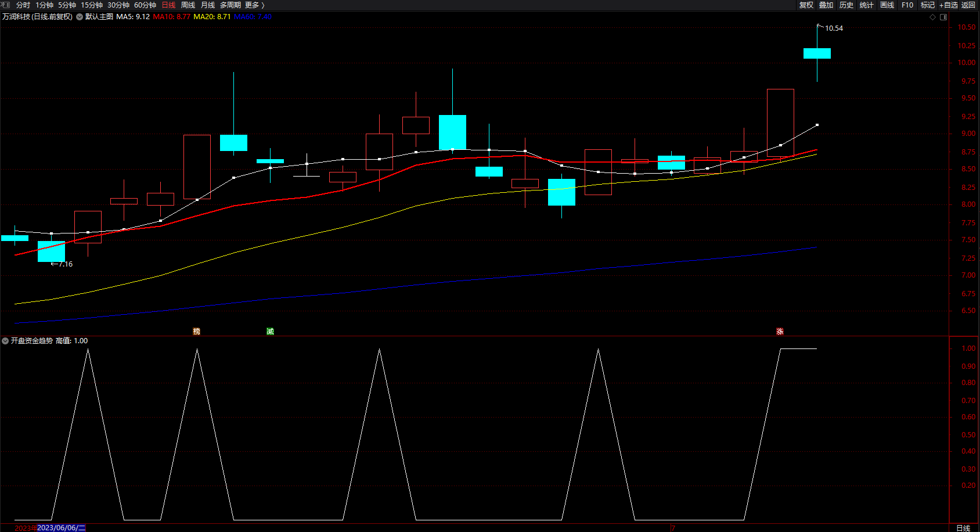Open the 开盘资金趋势 indicator dropdown arrow
The image size is (980, 532).
[5, 341]
